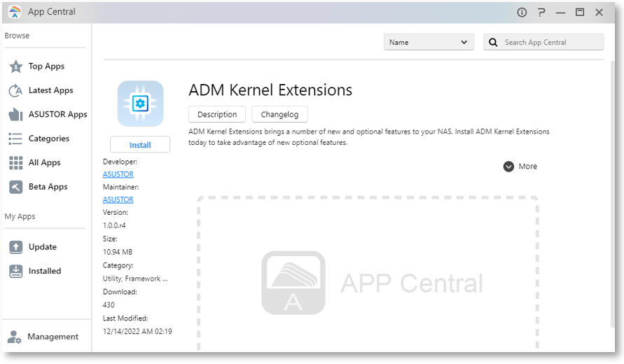
Task: Click the size value 10.94 MB
Action: (118, 252)
